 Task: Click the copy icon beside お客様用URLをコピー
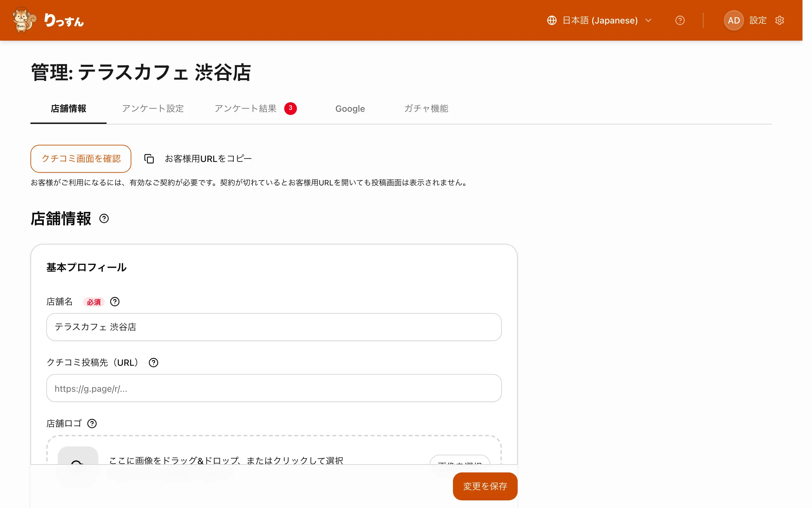pos(149,158)
